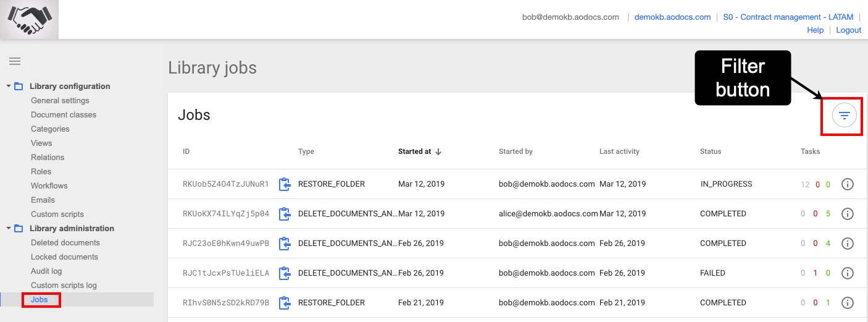Open Custom scripts section
The width and height of the screenshot is (868, 322).
tap(57, 214)
